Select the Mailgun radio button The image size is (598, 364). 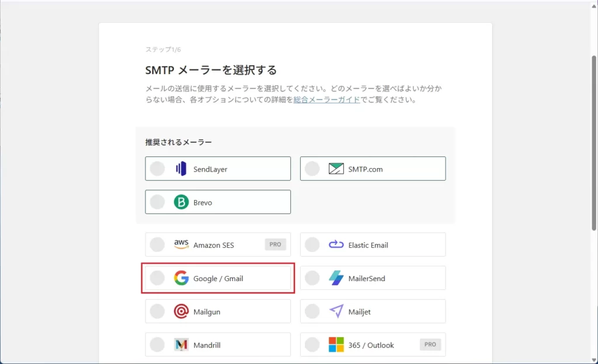[x=157, y=311]
